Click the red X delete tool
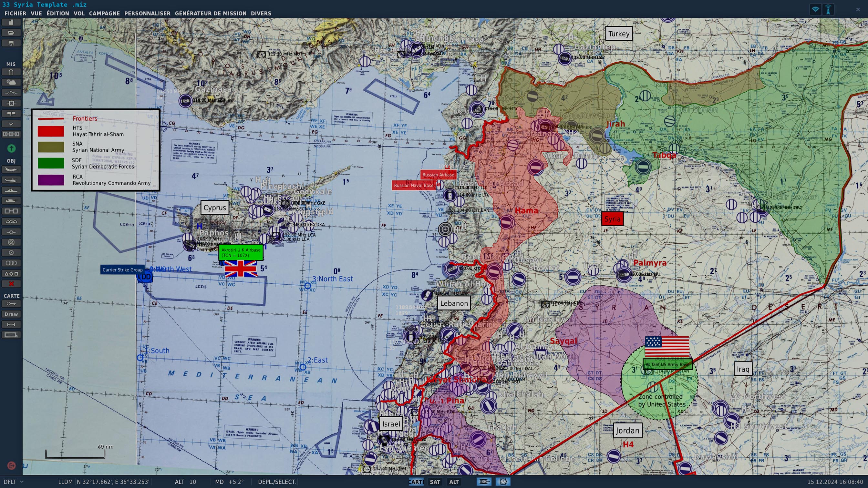 (11, 284)
